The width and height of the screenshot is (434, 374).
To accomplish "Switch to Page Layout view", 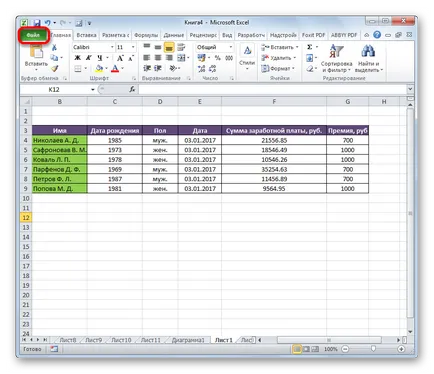I will [306, 349].
